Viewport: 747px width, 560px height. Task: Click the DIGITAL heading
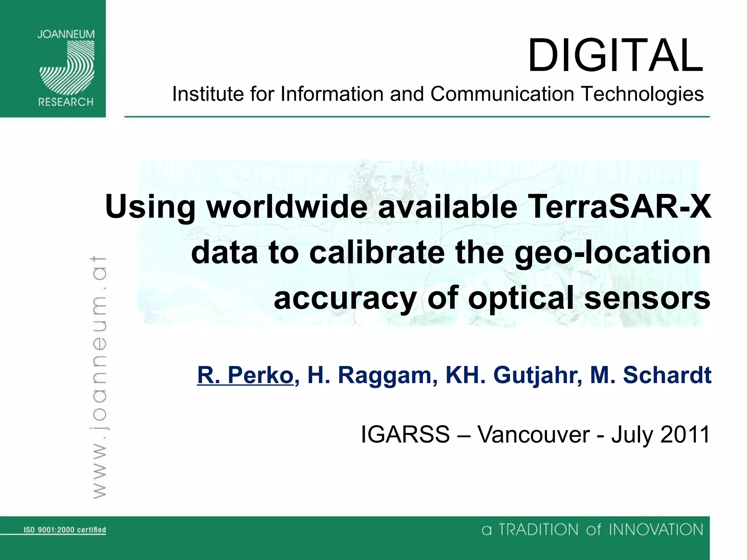coord(615,56)
